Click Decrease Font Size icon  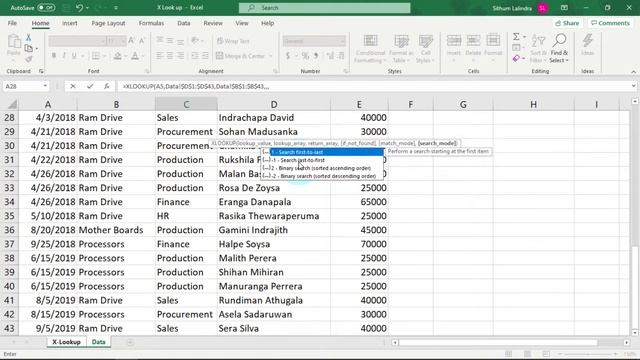[x=142, y=40]
